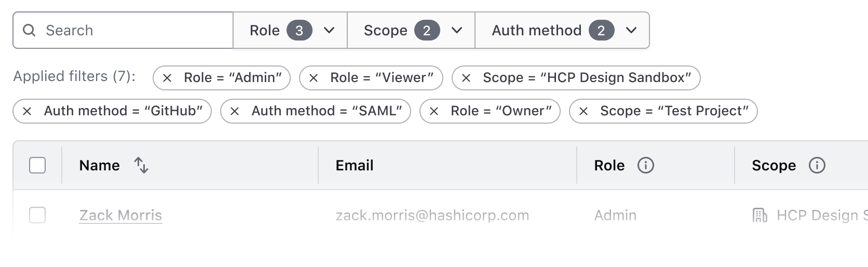Remove the Auth method = "GitHub" filter

click(x=27, y=111)
